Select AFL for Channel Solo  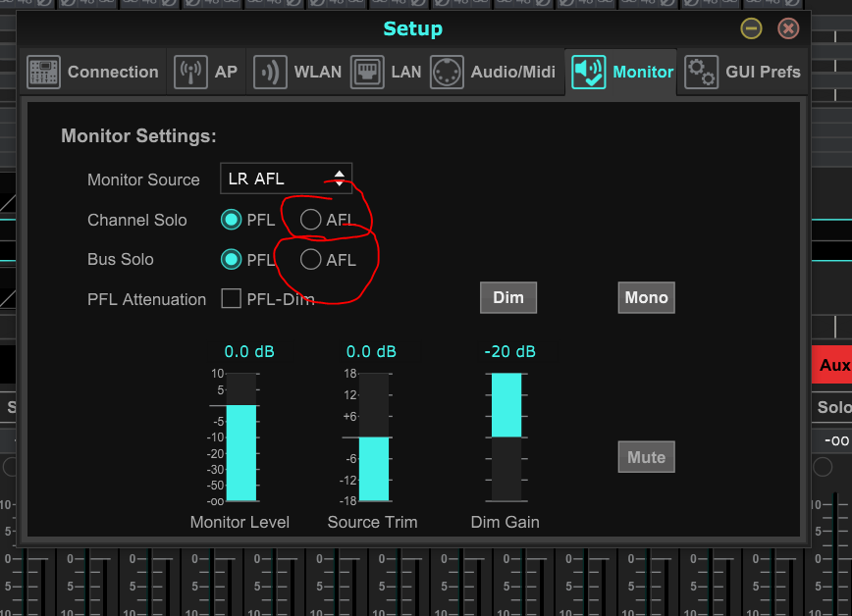[x=310, y=220]
